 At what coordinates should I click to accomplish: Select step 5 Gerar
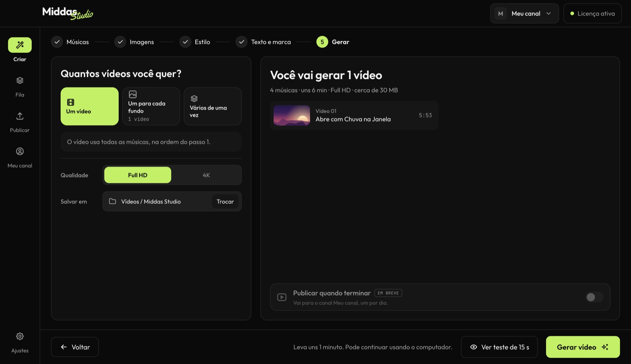point(333,42)
